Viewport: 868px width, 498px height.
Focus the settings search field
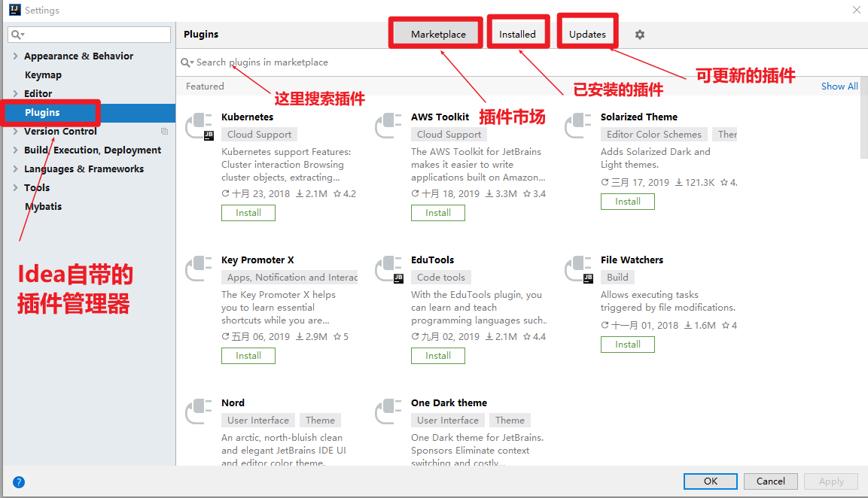pyautogui.click(x=89, y=35)
